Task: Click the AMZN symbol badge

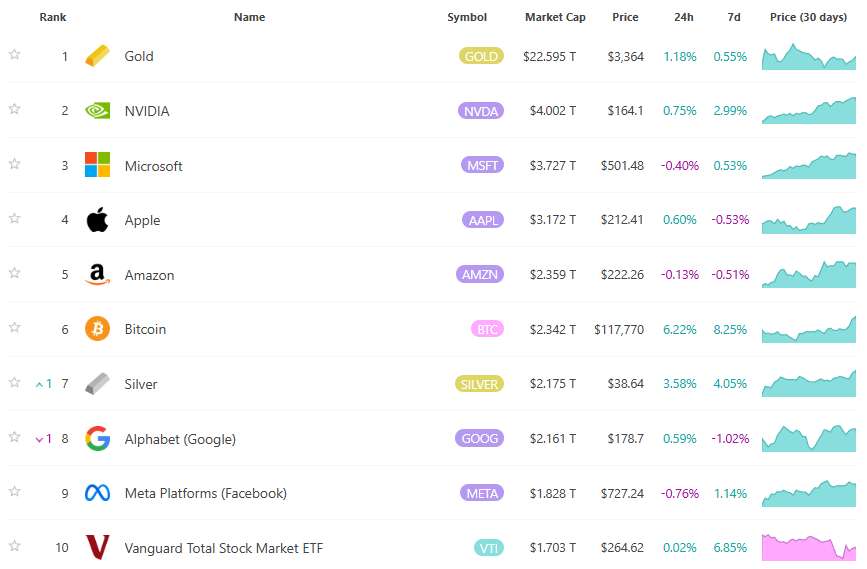Action: pyautogui.click(x=479, y=274)
